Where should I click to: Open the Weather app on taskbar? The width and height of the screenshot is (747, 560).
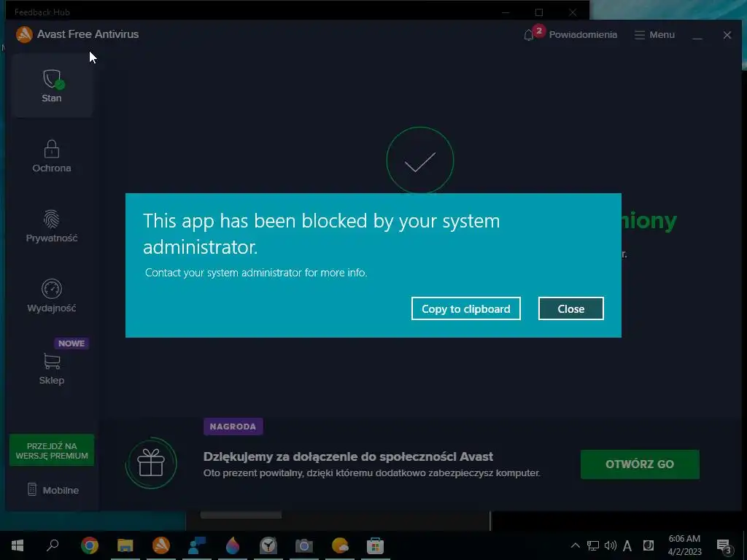tap(340, 545)
